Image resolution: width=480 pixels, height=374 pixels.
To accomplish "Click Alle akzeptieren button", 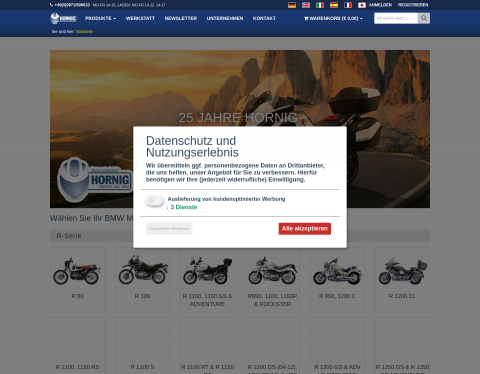I will (x=305, y=229).
